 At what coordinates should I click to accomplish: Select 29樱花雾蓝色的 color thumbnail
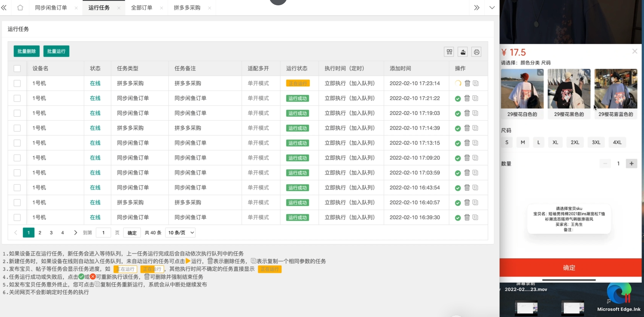(x=616, y=94)
